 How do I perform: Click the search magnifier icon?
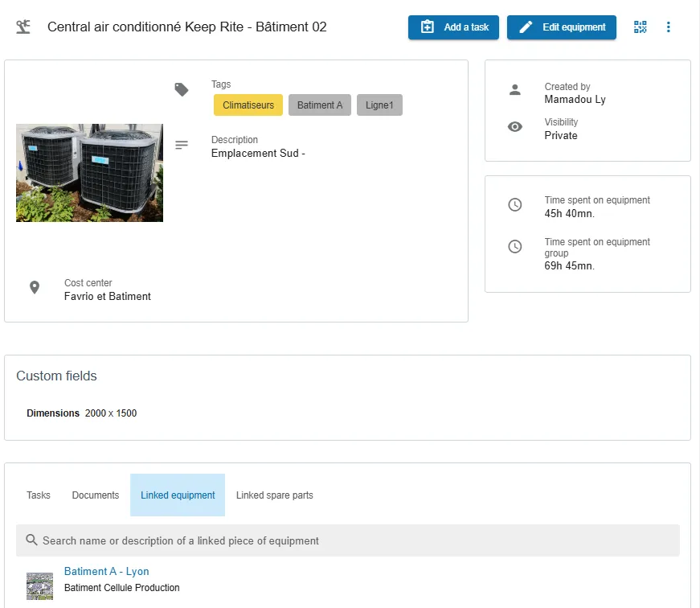point(31,540)
